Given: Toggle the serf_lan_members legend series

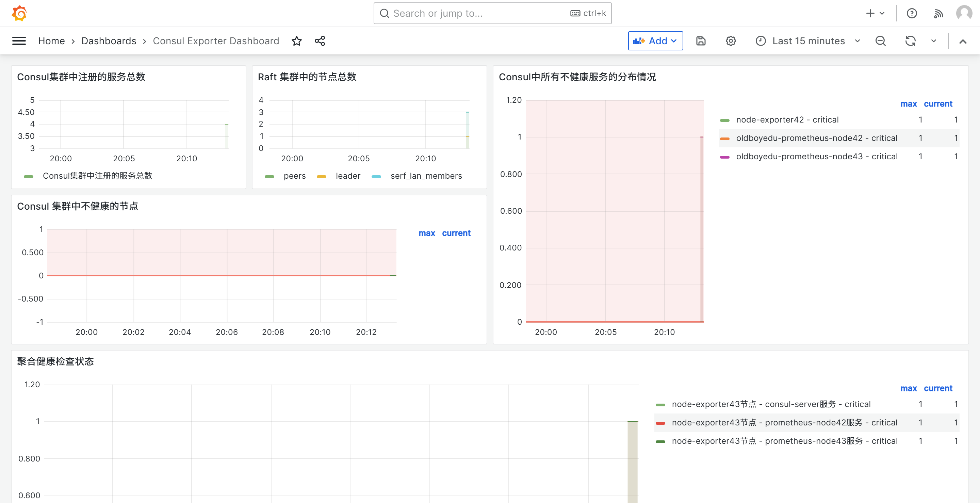Looking at the screenshot, I should 426,176.
